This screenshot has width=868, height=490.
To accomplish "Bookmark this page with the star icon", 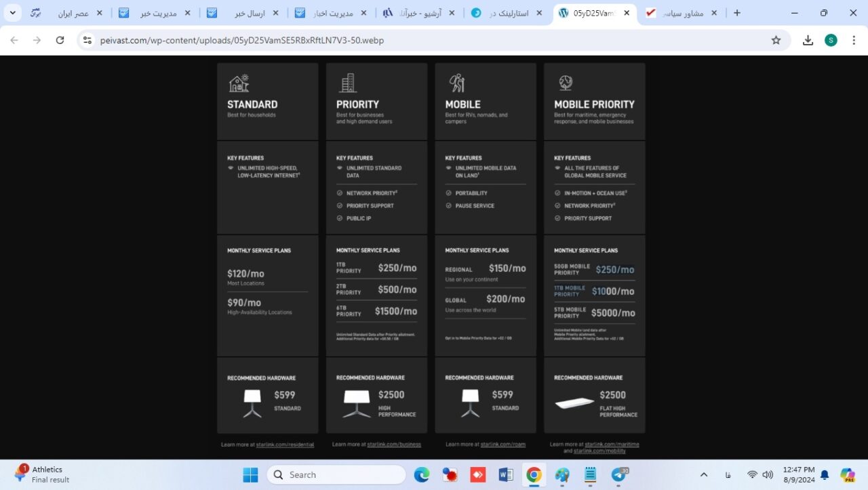I will (776, 40).
